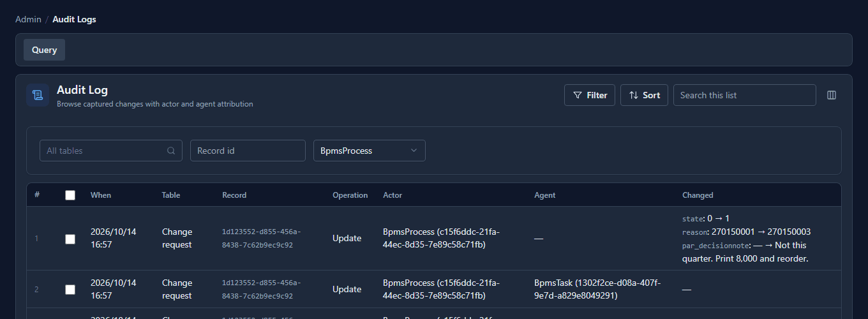Click the BpmsTask agent in row 2

(597, 289)
